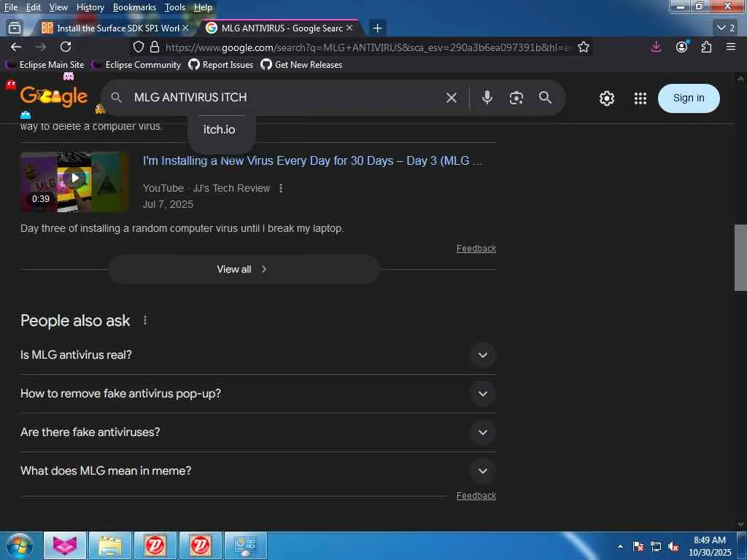Select the itch.io search suggestion
The width and height of the screenshot is (747, 560).
(220, 130)
